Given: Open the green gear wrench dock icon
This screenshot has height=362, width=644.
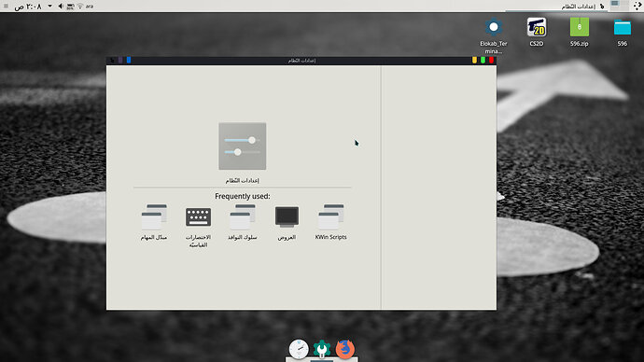Looking at the screenshot, I should (322, 349).
